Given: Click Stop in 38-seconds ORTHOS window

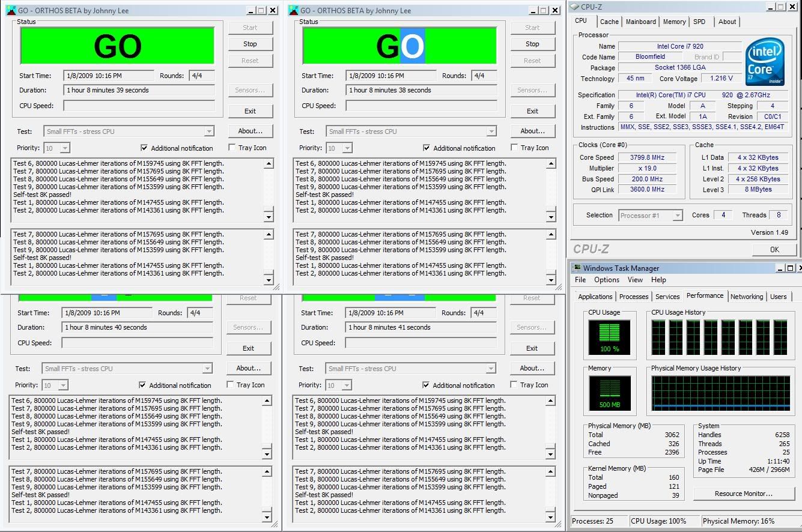Looking at the screenshot, I should point(532,44).
